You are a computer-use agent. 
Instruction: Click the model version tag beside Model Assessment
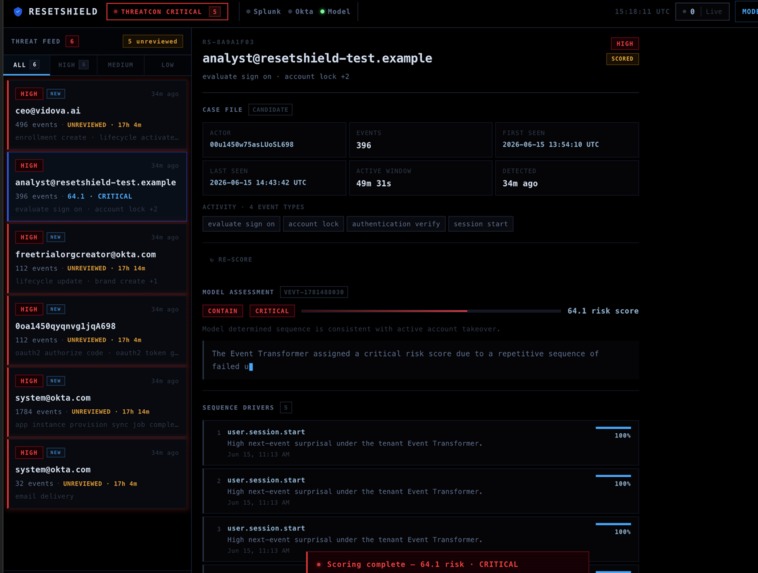pyautogui.click(x=314, y=292)
